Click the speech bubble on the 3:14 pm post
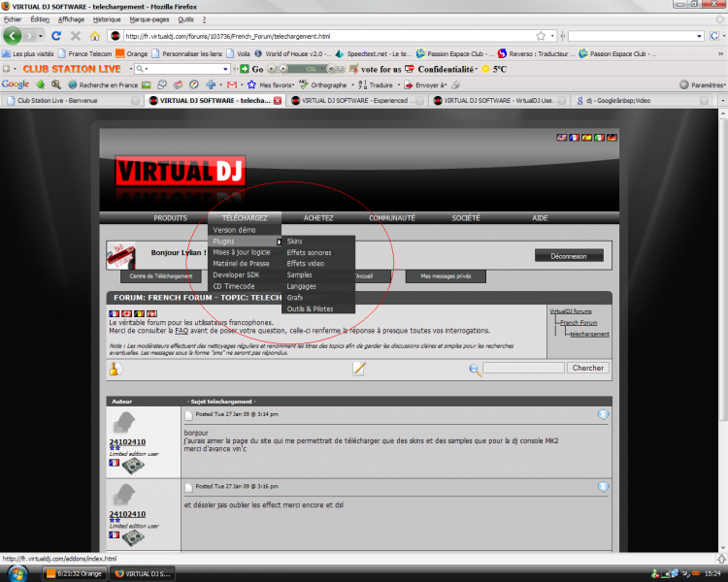 pos(603,414)
